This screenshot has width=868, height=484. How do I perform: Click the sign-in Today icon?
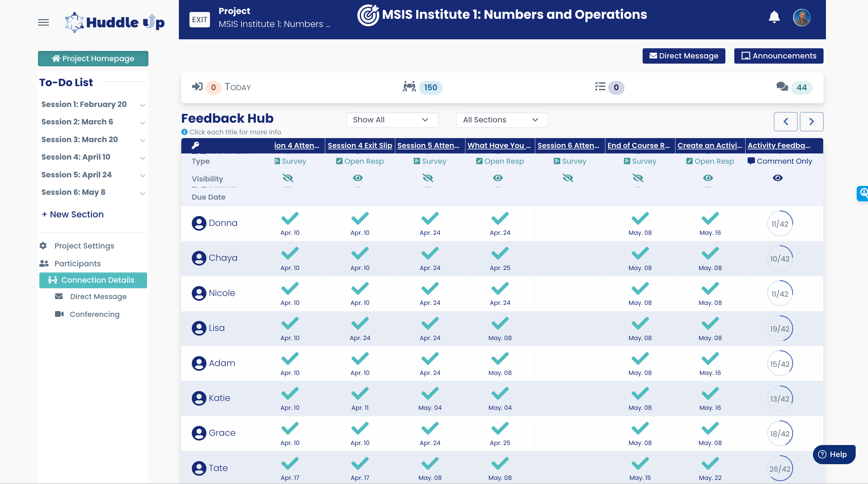[x=197, y=86]
